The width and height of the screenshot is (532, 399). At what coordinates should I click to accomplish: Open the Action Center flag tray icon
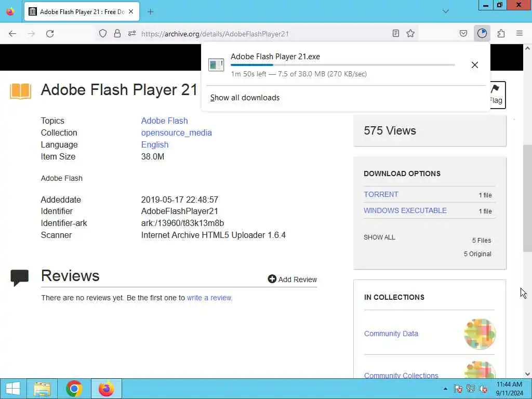pos(458,389)
